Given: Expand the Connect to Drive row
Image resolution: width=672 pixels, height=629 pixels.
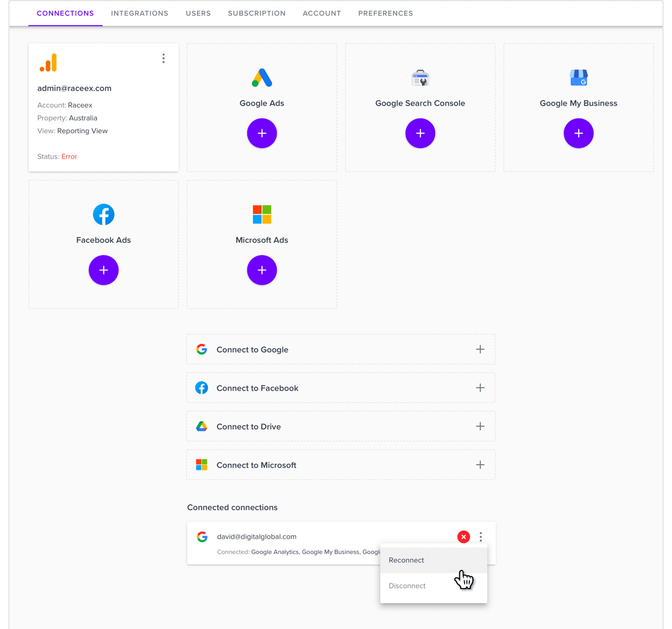Looking at the screenshot, I should [x=480, y=426].
